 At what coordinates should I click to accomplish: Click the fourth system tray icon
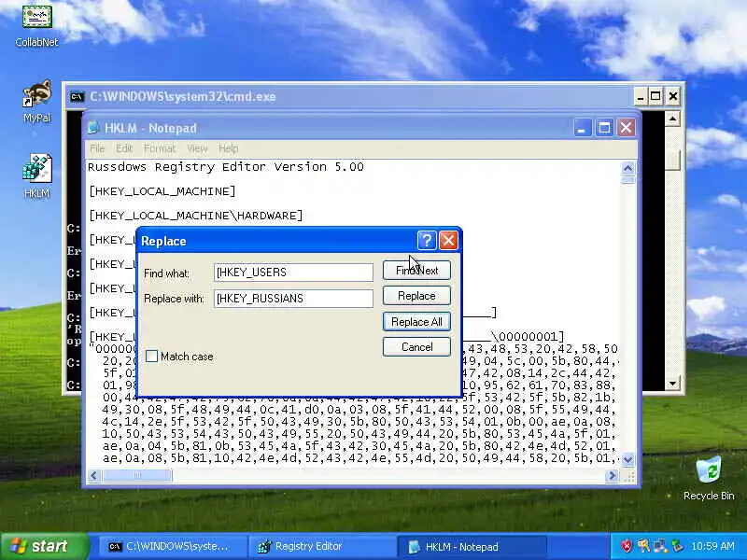coord(676,546)
